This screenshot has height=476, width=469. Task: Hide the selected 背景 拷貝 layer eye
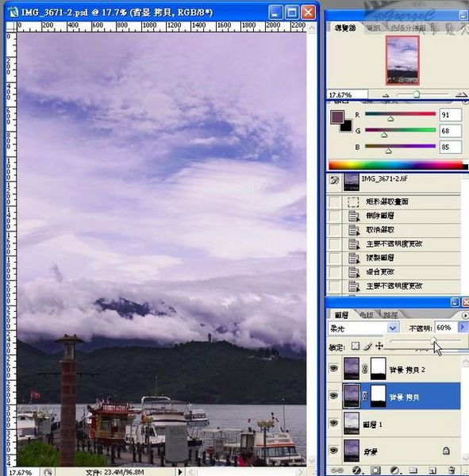coord(334,396)
